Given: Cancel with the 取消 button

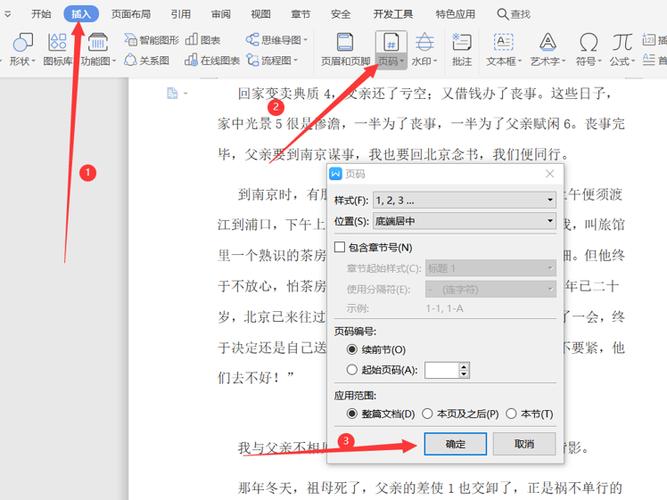Looking at the screenshot, I should point(524,444).
